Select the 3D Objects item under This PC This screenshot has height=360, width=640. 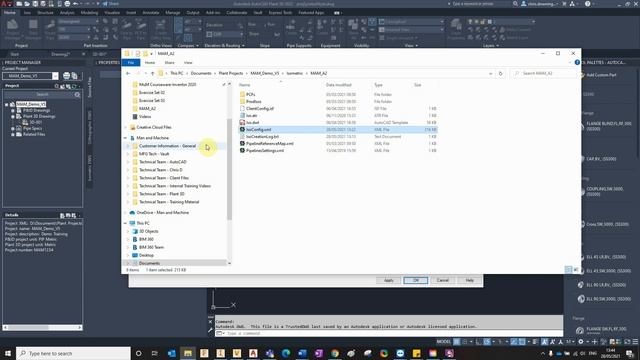[x=149, y=231]
